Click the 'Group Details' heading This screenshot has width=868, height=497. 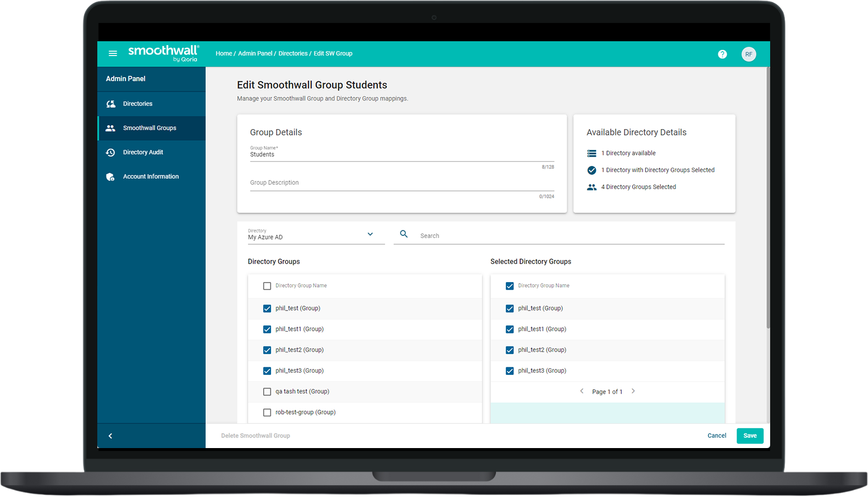coord(276,132)
